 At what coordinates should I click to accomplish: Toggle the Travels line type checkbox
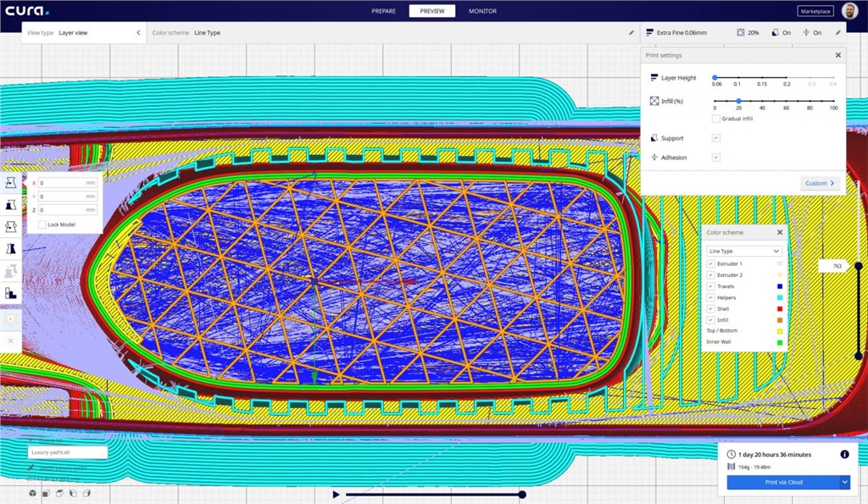(x=710, y=286)
